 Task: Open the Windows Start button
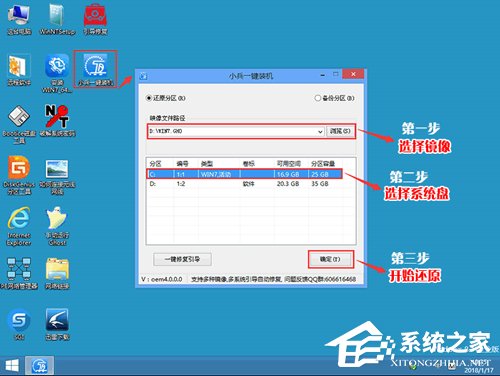click(12, 366)
